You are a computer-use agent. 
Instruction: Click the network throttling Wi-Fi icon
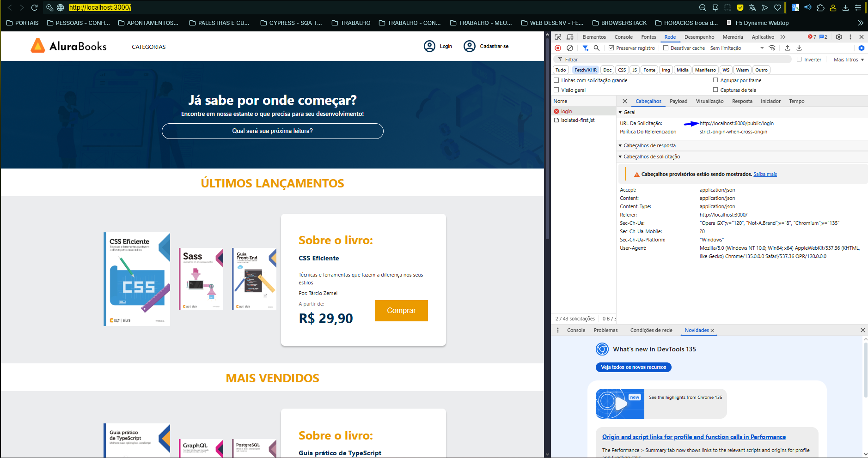pos(773,48)
